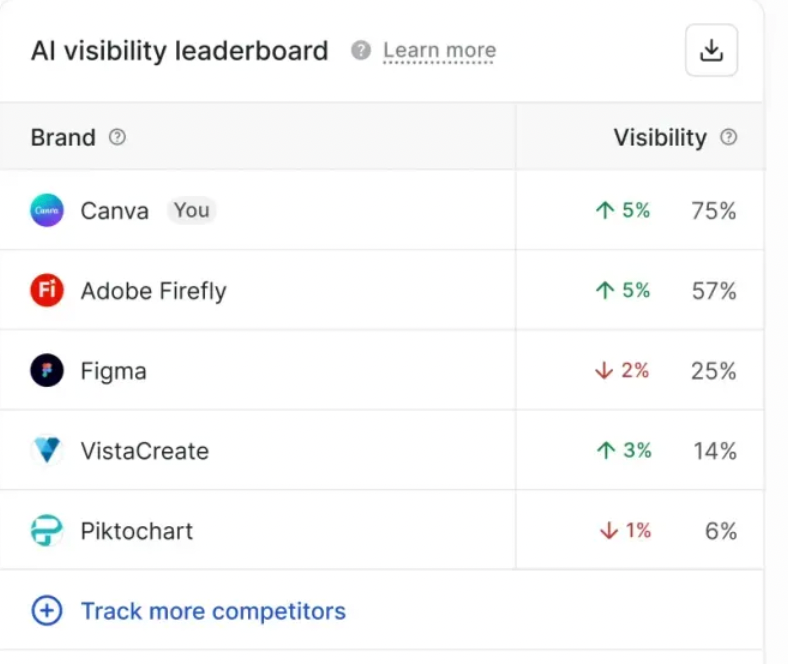Click the VistaCreate logo icon
Viewport: 788px width, 664px height.
coord(47,451)
